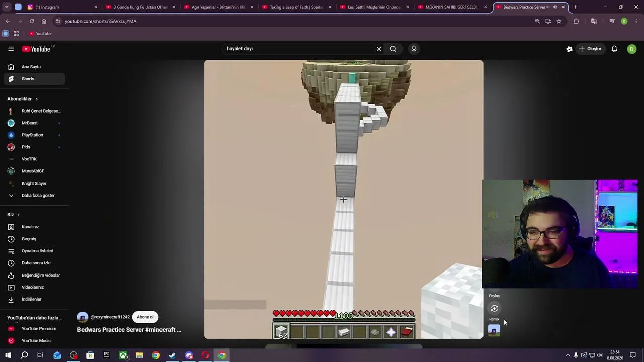The image size is (644, 362).
Task: Focus the address bar URL
Action: [101, 21]
